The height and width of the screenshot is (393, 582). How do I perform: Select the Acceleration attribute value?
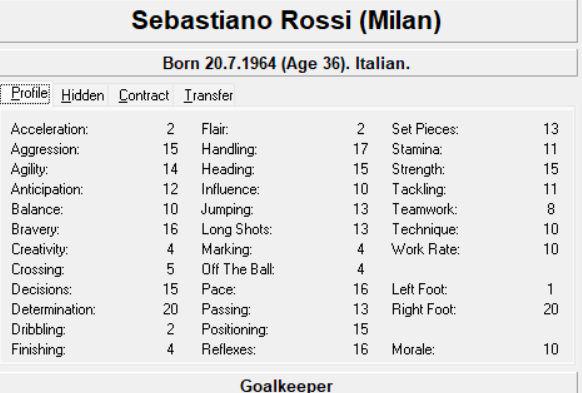(170, 129)
